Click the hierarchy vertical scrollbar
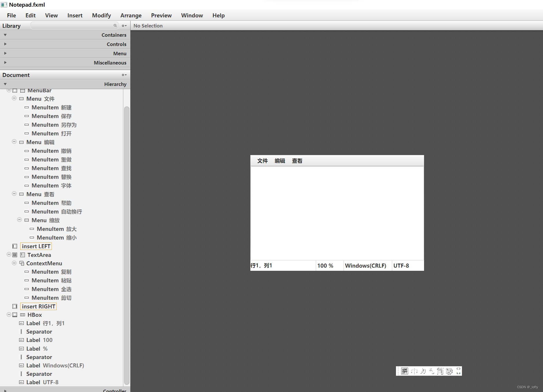Viewport: 543px width, 392px height. pyautogui.click(x=126, y=246)
